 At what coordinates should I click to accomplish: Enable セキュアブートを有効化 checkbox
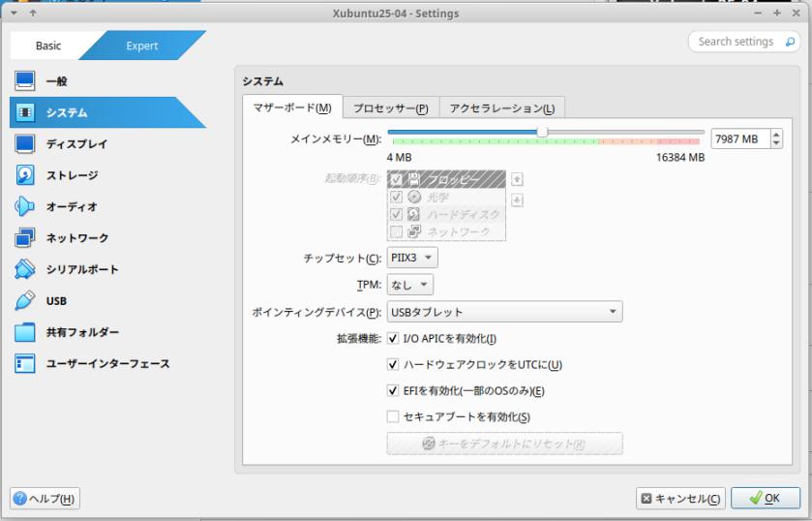point(393,416)
